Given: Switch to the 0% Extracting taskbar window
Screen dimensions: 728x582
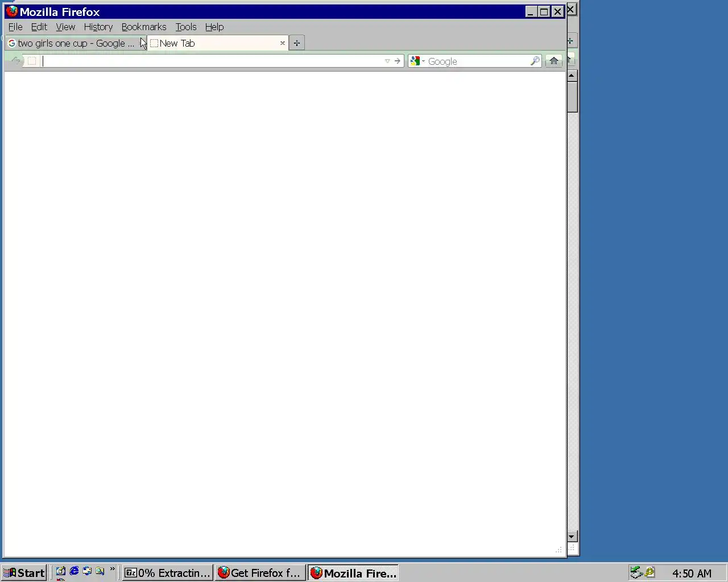Looking at the screenshot, I should [168, 573].
